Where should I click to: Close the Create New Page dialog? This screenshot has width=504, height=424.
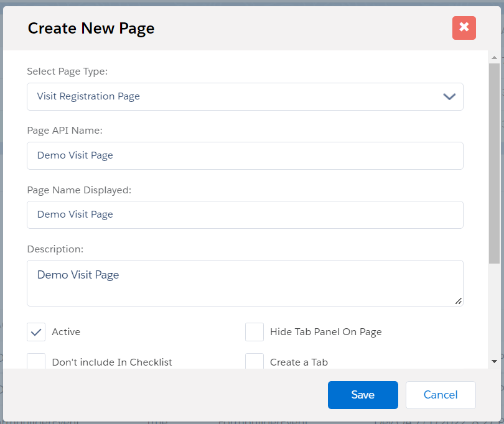tap(464, 28)
